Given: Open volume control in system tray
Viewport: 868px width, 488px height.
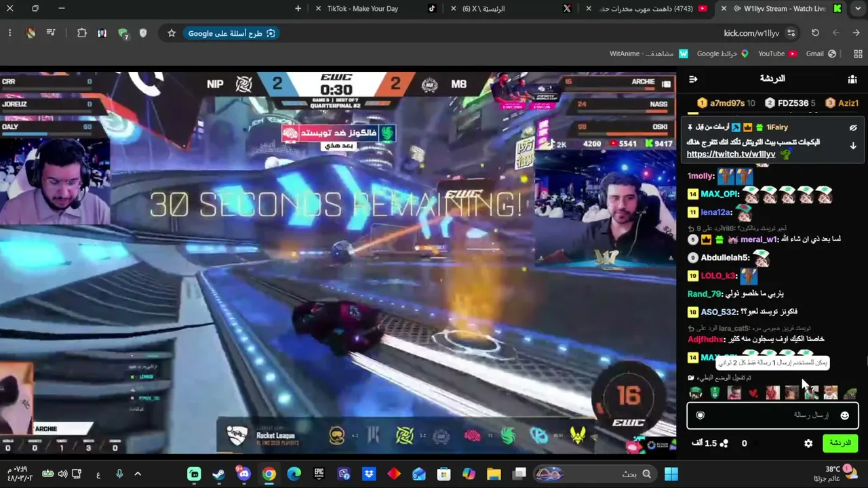Looking at the screenshot, I should pyautogui.click(x=62, y=474).
